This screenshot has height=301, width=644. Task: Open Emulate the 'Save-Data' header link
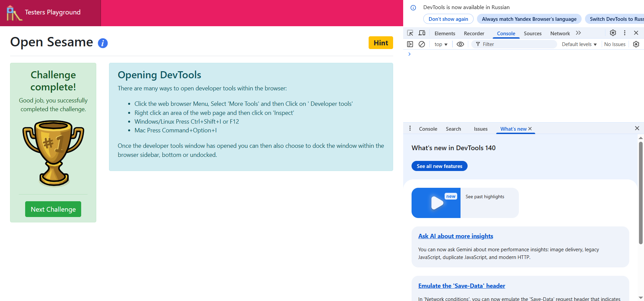(462, 286)
